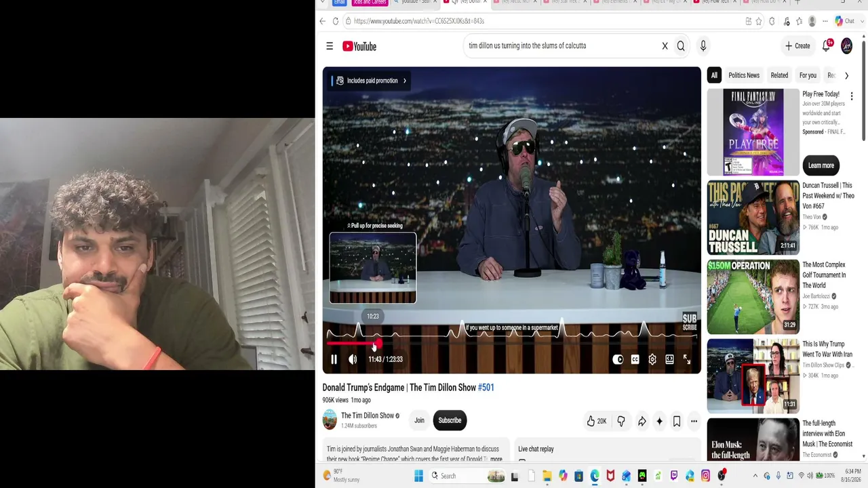Screen dimensions: 868x488
Task: Click Learn more on Final Fantasy ad
Action: click(x=821, y=165)
